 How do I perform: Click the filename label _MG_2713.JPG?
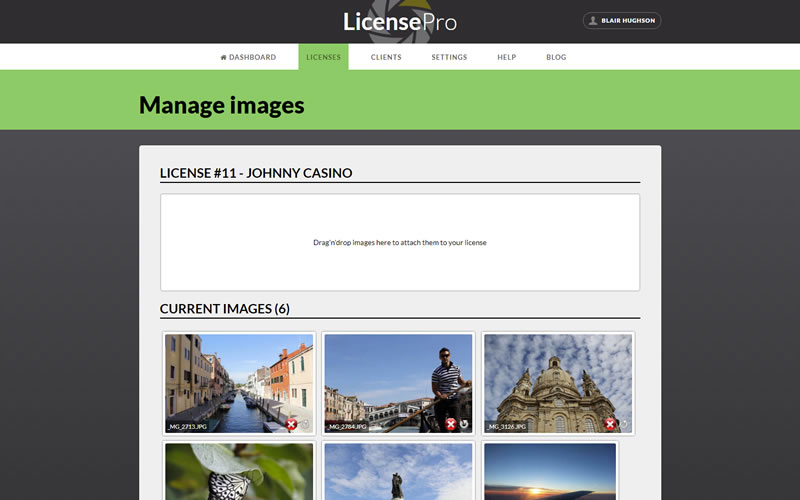coord(188,427)
